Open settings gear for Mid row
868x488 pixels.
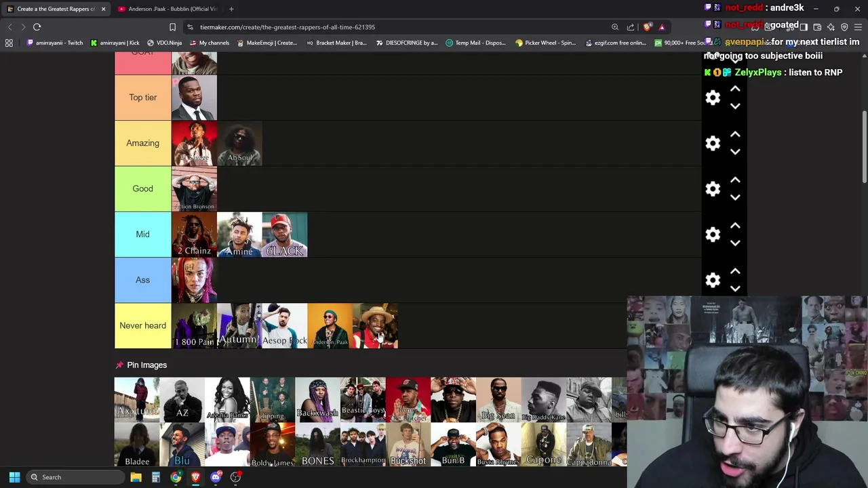click(x=713, y=235)
